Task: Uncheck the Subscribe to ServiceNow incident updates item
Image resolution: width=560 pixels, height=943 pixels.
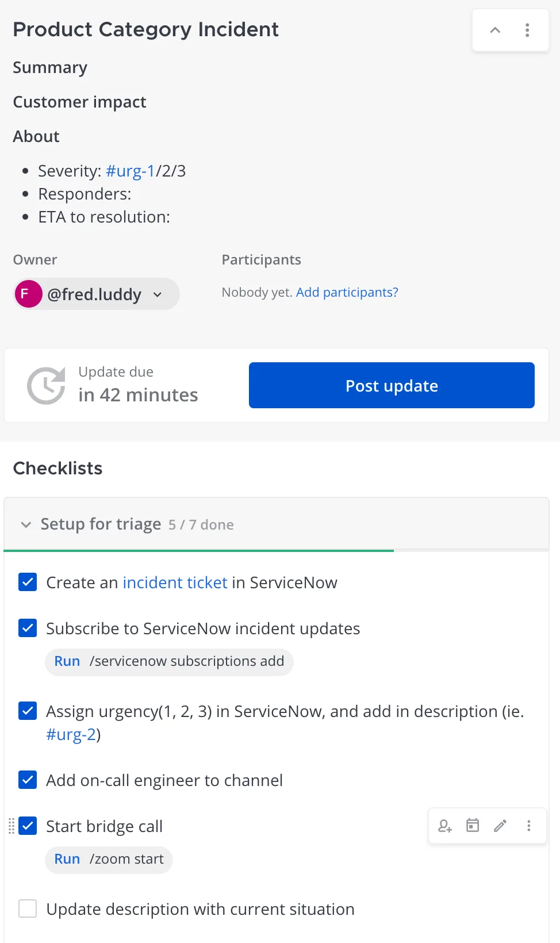Action: click(x=28, y=628)
